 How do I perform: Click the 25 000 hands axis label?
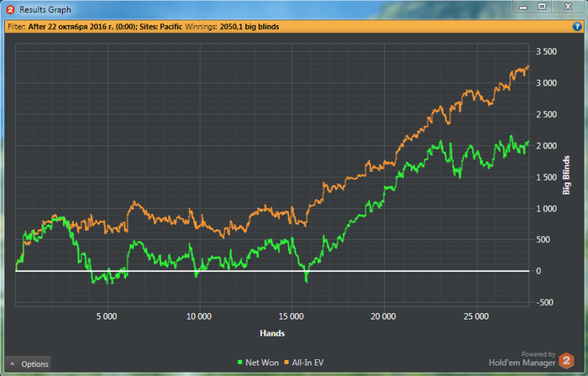(476, 316)
